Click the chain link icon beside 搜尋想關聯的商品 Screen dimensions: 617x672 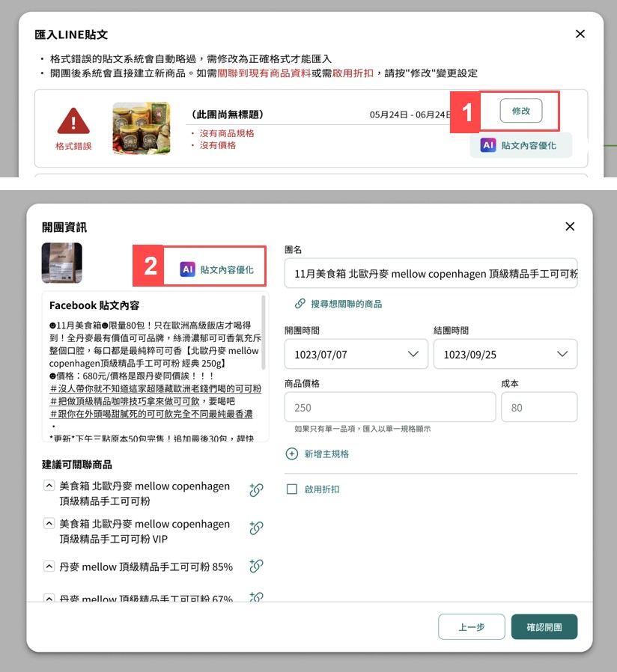click(300, 304)
